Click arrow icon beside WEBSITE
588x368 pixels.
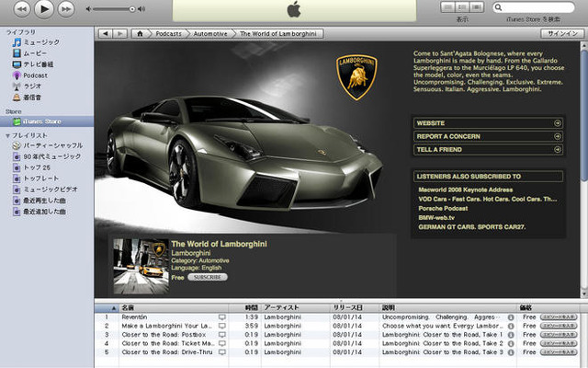coord(558,123)
